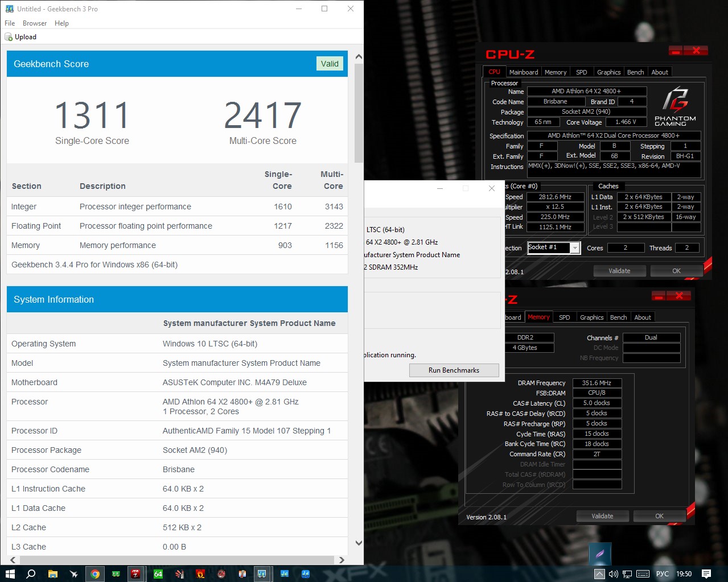Click the scroll up arrow in Geekbench

359,56
